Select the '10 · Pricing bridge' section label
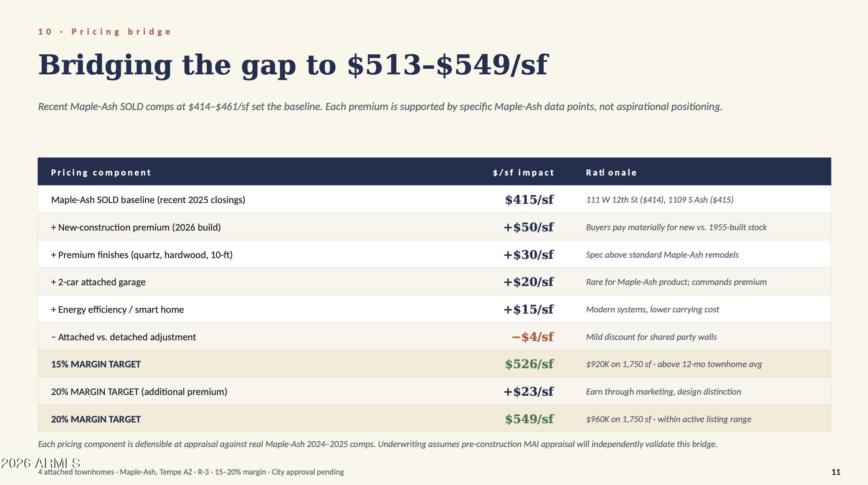868x485 pixels. [105, 32]
